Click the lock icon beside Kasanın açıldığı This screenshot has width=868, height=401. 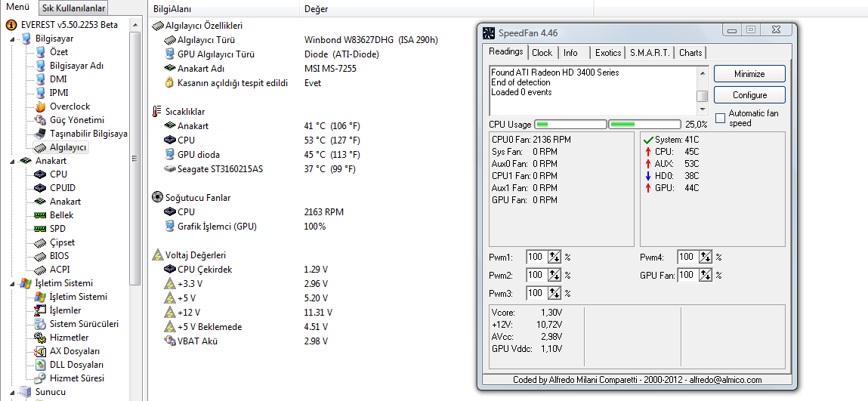(170, 83)
